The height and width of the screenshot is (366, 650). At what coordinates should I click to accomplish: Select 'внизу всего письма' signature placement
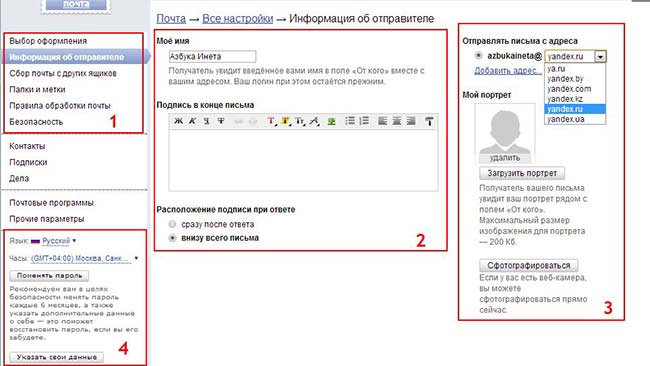pyautogui.click(x=172, y=238)
